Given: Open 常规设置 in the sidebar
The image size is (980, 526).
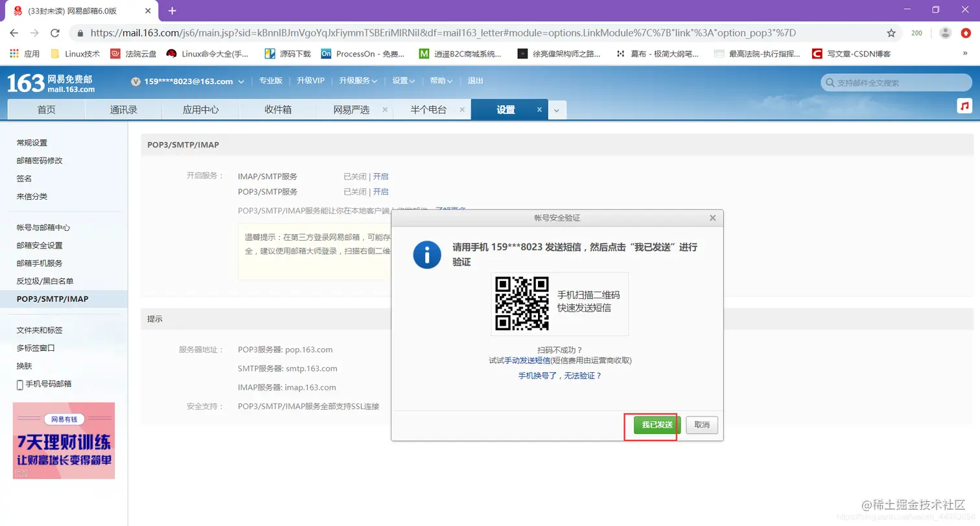Looking at the screenshot, I should coord(32,143).
